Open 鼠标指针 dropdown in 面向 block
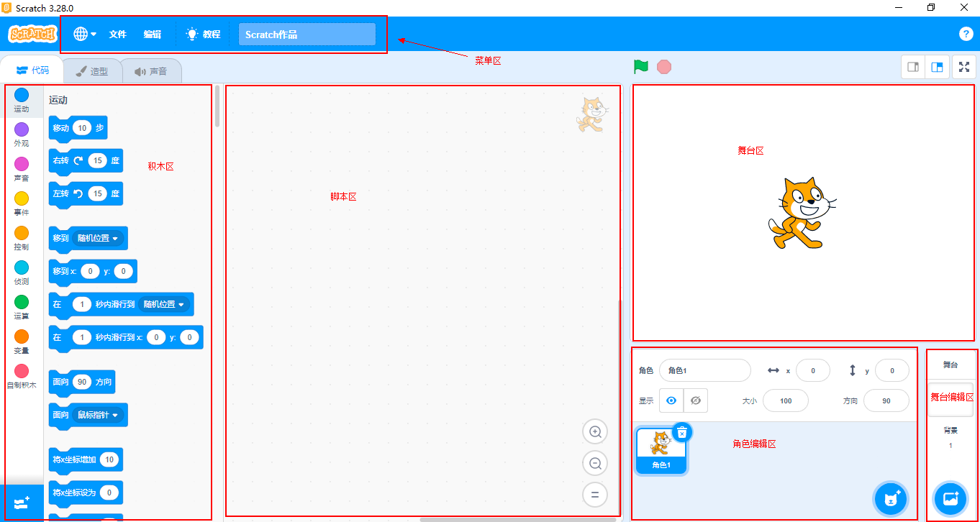The width and height of the screenshot is (980, 522). 98,415
